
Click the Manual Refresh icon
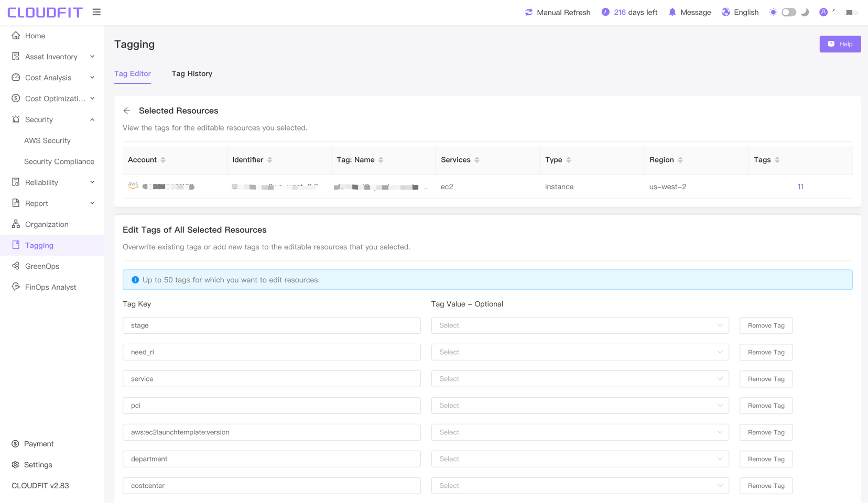click(529, 12)
